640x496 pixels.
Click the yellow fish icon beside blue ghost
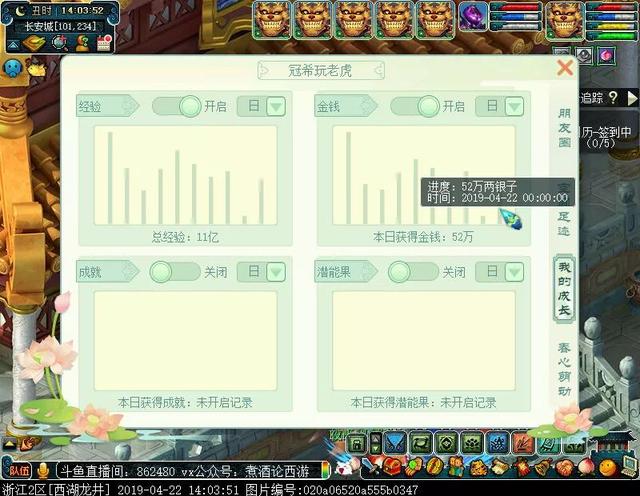pyautogui.click(x=37, y=69)
